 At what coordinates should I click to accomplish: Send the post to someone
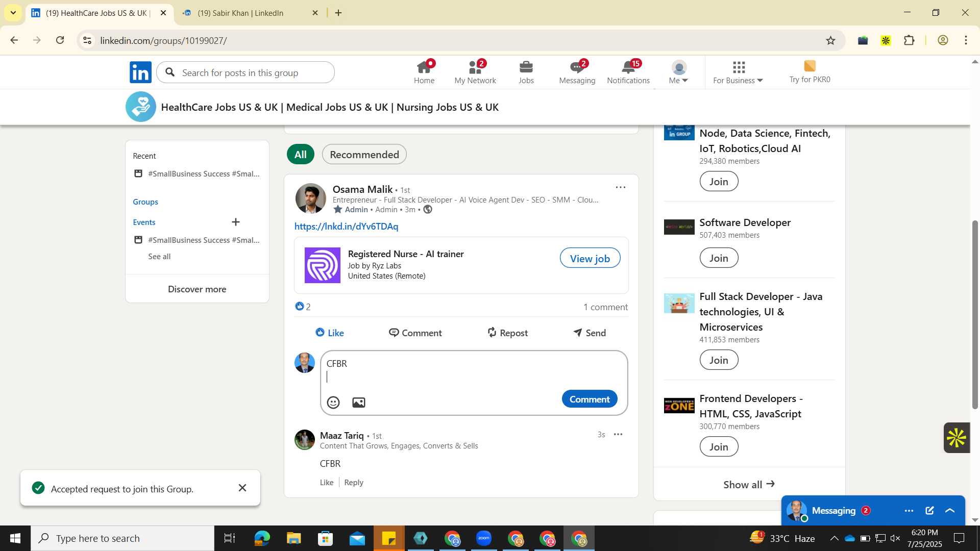click(590, 333)
